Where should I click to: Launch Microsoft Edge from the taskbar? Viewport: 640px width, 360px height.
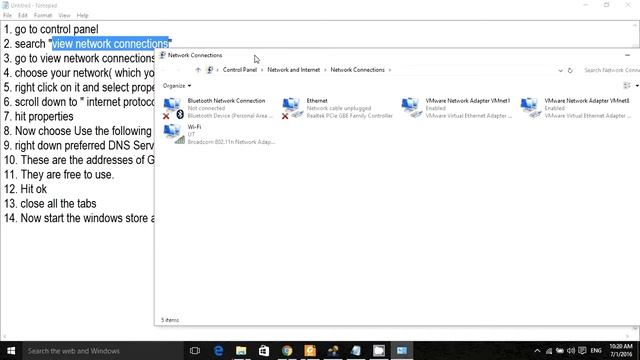click(x=218, y=351)
